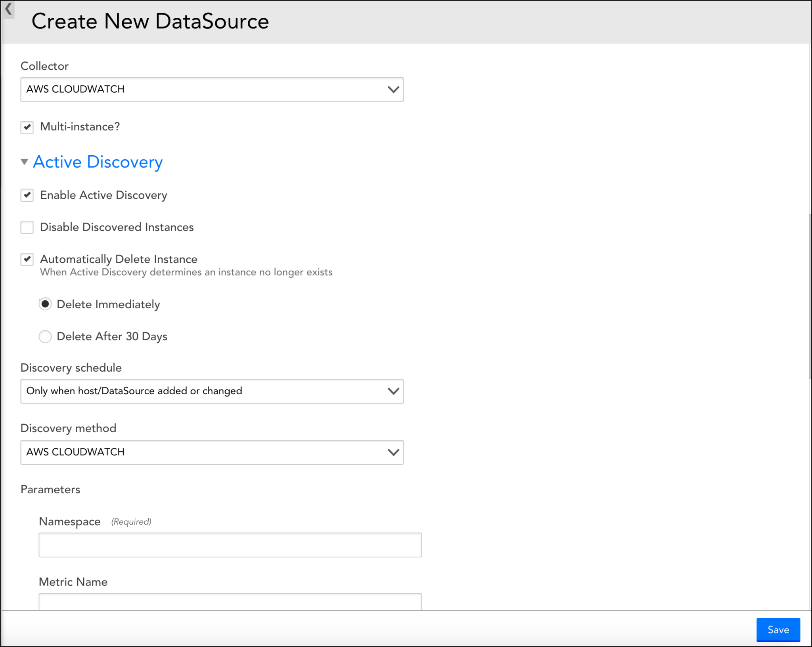Select the Delete Immediately option

[x=45, y=304]
